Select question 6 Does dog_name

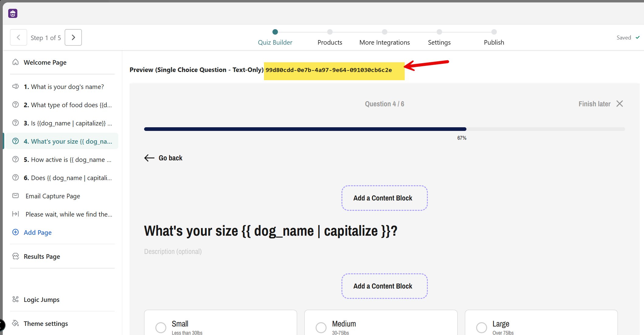click(62, 178)
